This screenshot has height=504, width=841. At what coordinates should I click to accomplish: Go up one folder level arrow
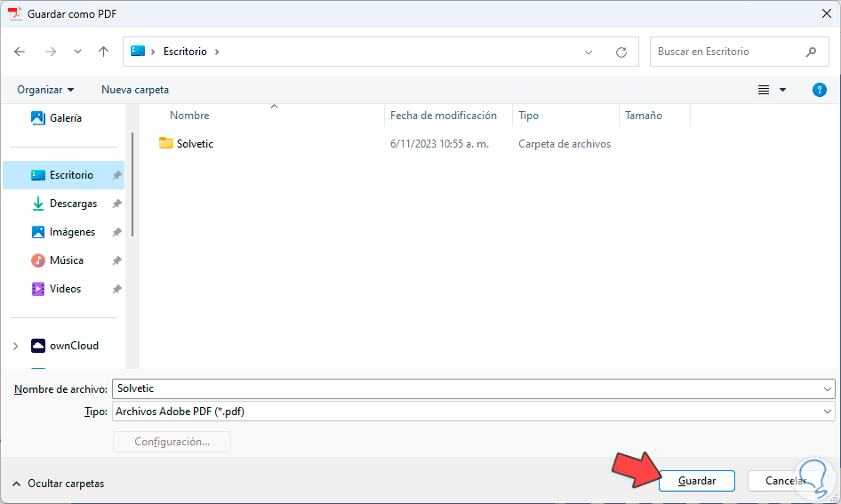[103, 52]
